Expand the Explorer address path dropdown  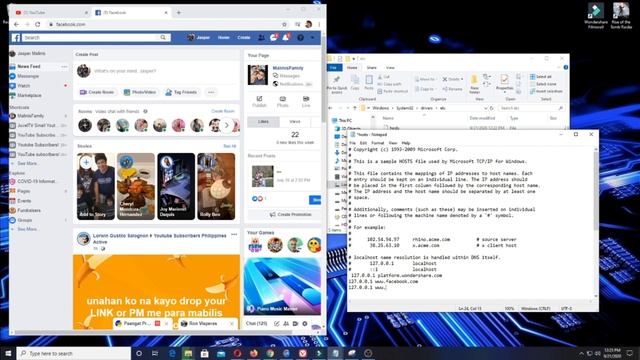[x=485, y=108]
